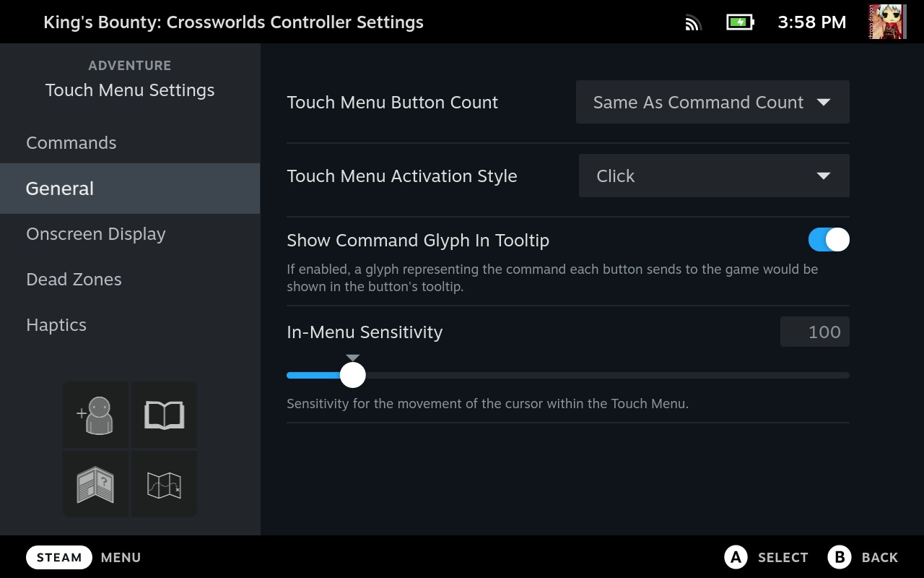Open the Onscreen Display section
924x578 pixels.
(96, 234)
